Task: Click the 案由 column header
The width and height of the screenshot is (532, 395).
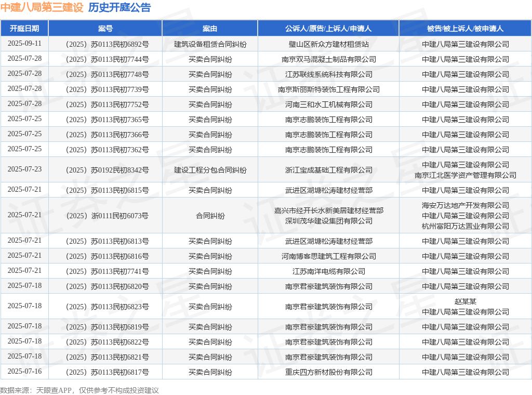Action: point(210,29)
